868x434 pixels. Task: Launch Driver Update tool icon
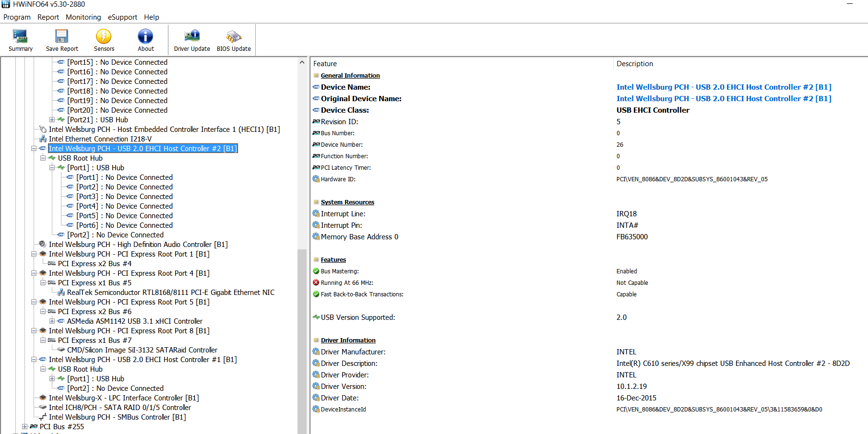192,36
